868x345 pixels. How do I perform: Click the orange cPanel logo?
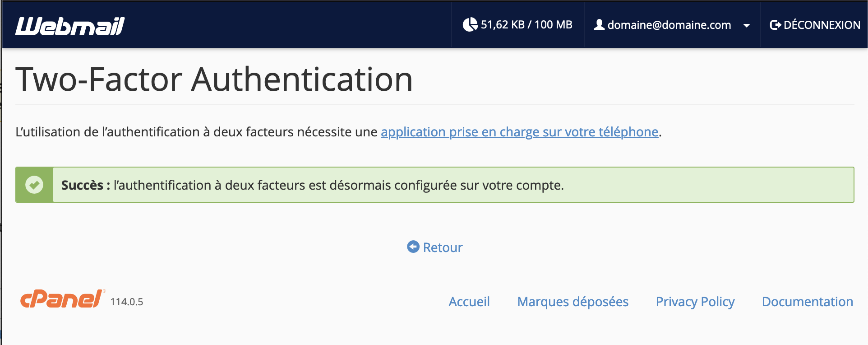tap(63, 298)
